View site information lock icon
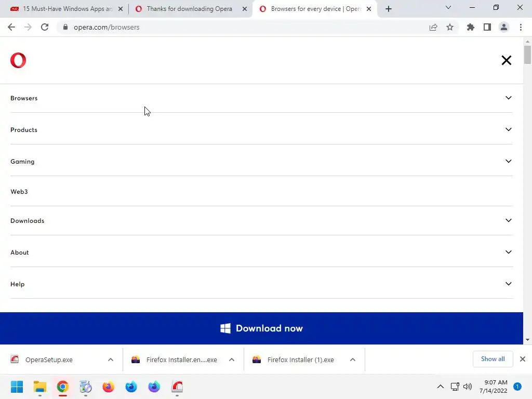532x399 pixels. pyautogui.click(x=65, y=27)
